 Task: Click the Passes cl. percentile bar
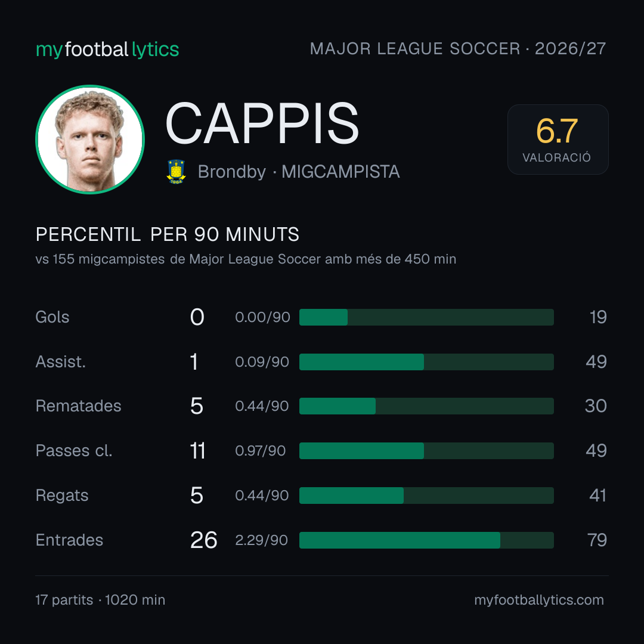(x=426, y=451)
